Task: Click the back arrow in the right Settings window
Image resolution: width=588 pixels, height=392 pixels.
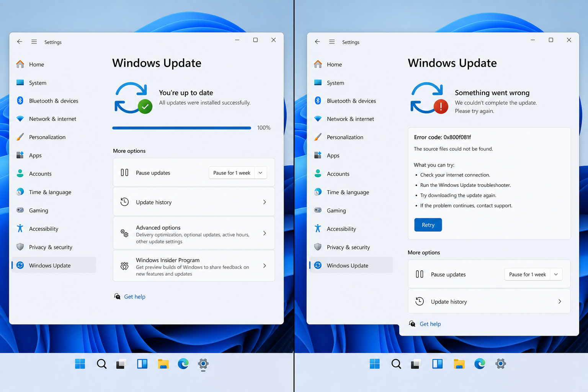Action: [x=317, y=42]
